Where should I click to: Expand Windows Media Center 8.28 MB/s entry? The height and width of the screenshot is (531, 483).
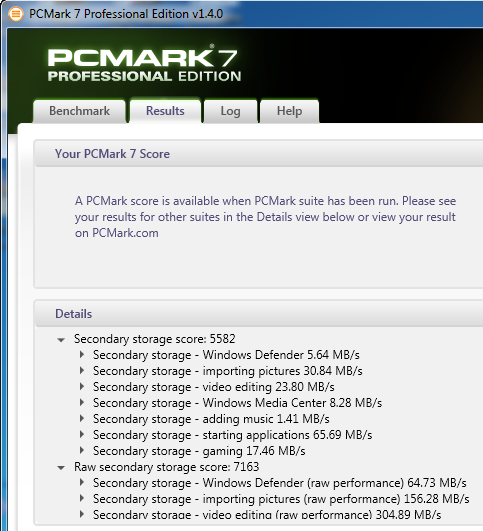click(x=82, y=402)
